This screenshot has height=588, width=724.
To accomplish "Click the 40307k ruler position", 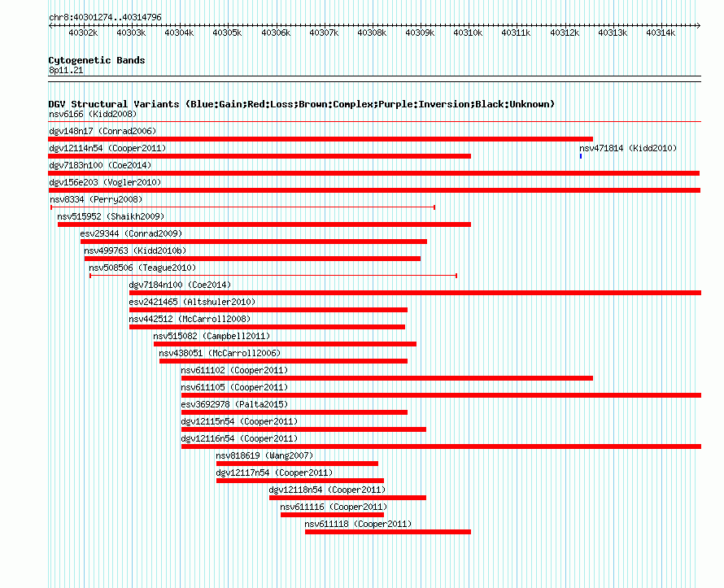I will 324,33.
